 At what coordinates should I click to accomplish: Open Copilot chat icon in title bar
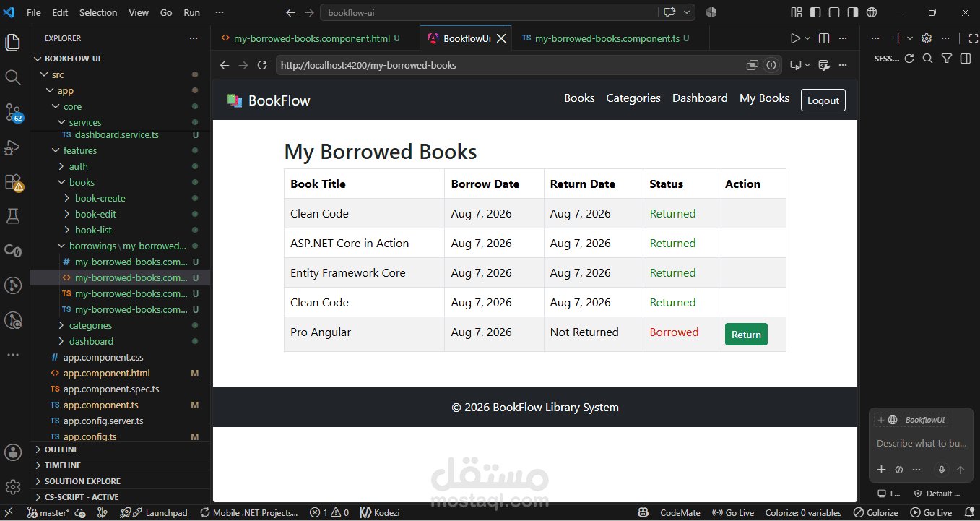(669, 12)
